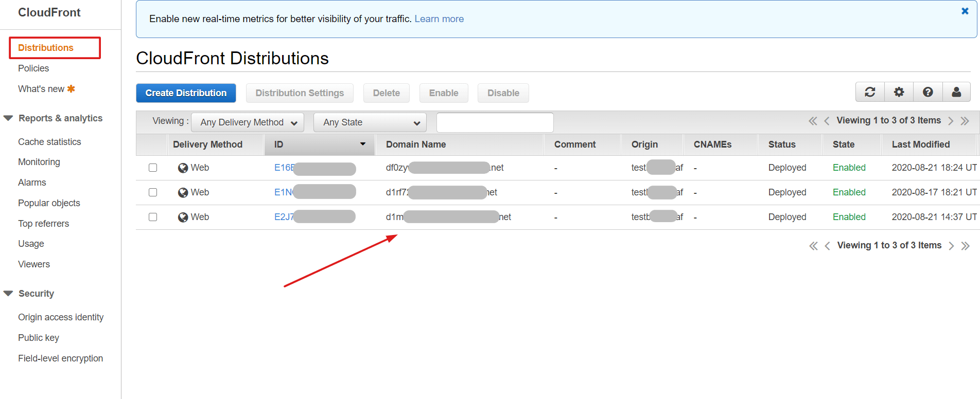Open Field-level encryption page
Screen dimensions: 980x399
[x=60, y=358]
